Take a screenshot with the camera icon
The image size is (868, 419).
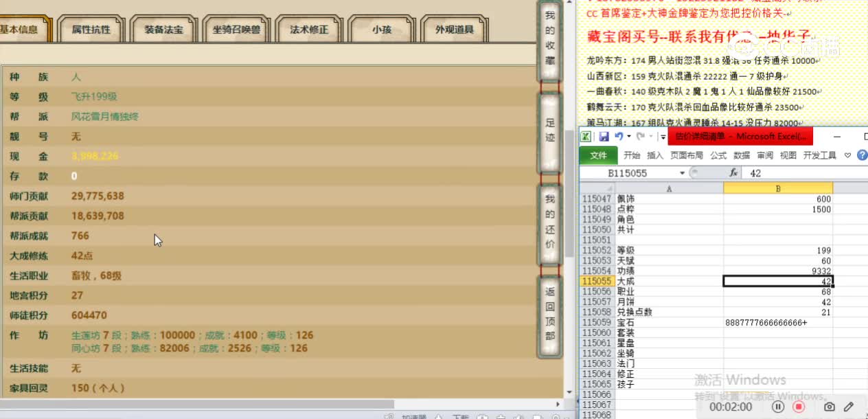(x=830, y=407)
